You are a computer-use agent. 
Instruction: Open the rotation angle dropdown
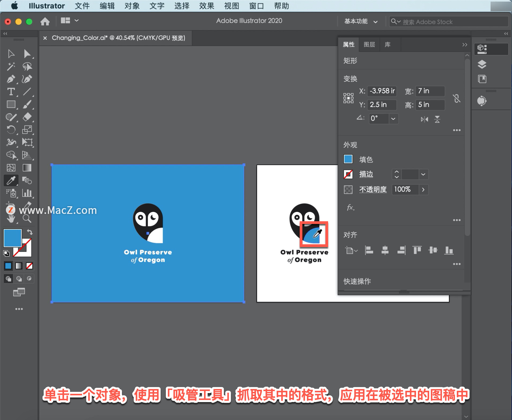pos(393,119)
